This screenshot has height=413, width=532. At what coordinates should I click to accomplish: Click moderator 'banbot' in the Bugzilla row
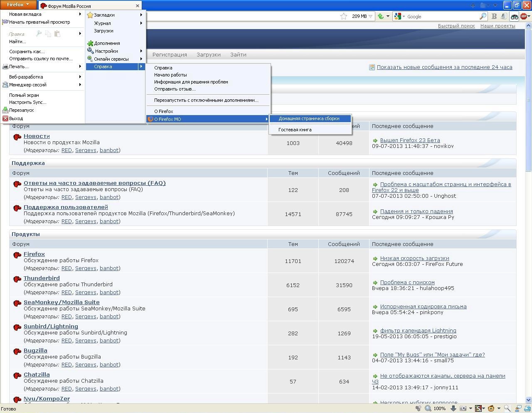(109, 364)
